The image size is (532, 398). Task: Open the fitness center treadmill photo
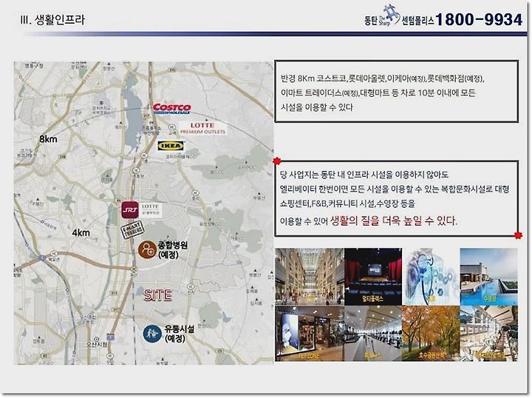pos(373,334)
